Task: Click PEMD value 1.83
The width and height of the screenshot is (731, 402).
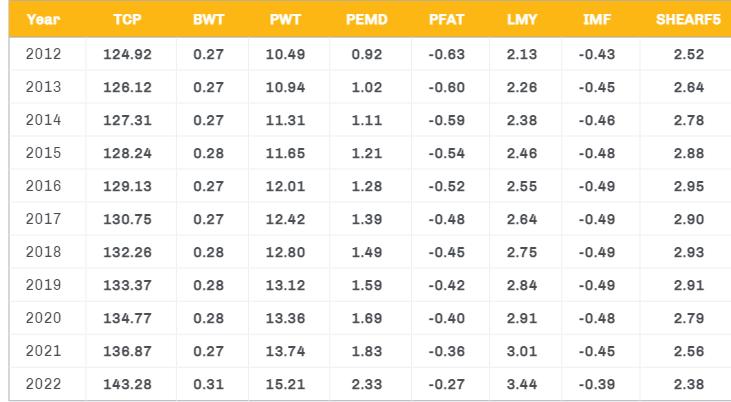Action: pos(365,351)
